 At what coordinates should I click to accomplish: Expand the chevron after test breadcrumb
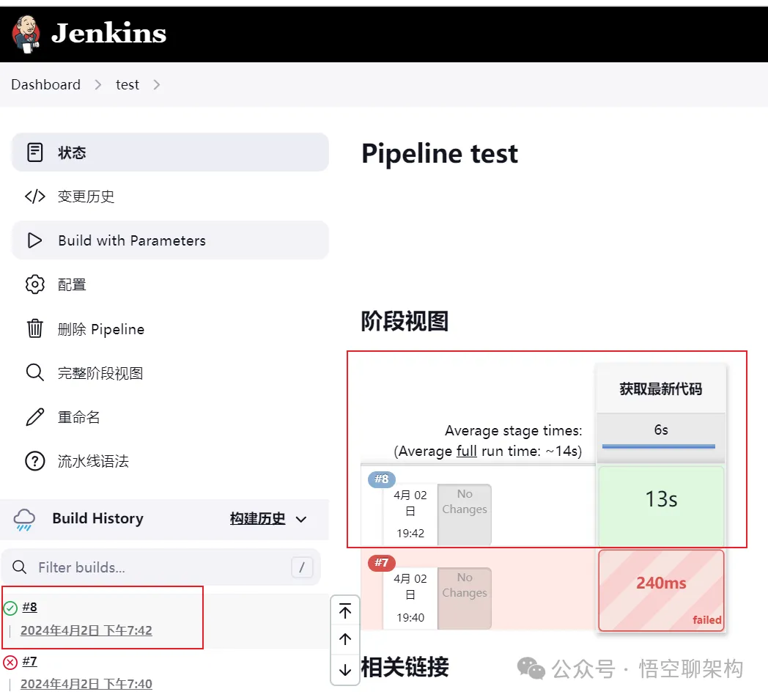pos(156,85)
